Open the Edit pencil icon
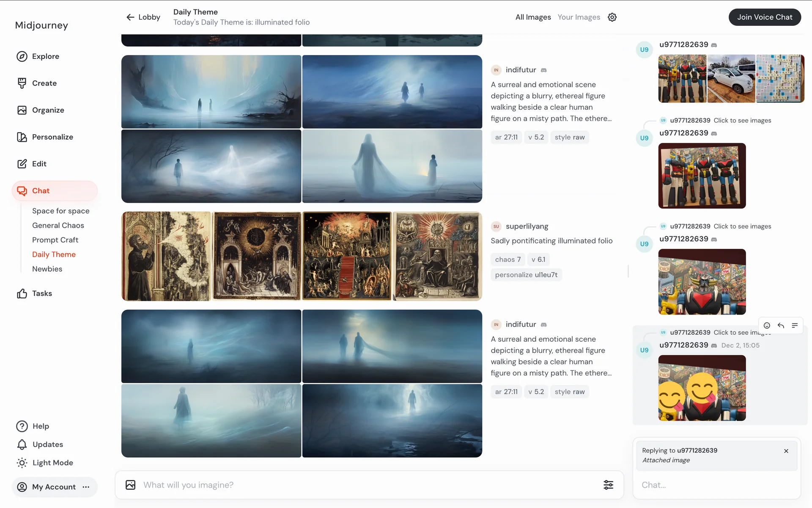812x508 pixels. [22, 164]
